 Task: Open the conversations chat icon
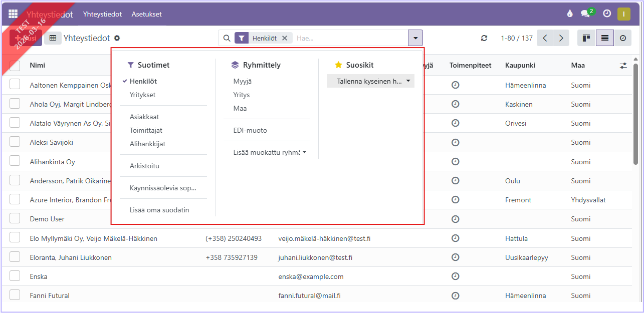(x=585, y=14)
